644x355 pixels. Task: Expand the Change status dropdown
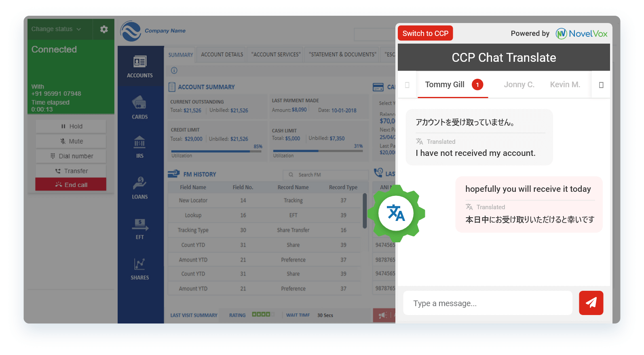[x=57, y=29]
